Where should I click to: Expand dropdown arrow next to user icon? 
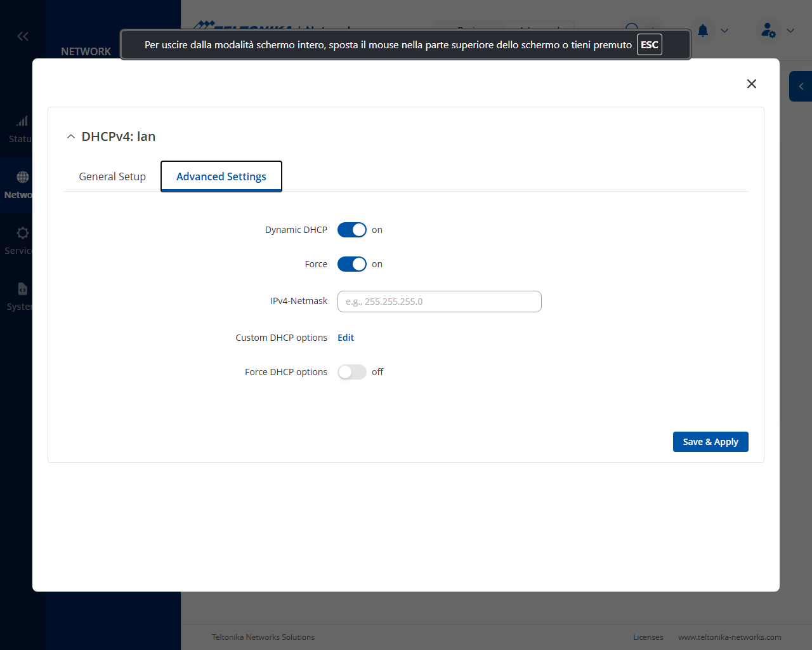[x=790, y=30]
